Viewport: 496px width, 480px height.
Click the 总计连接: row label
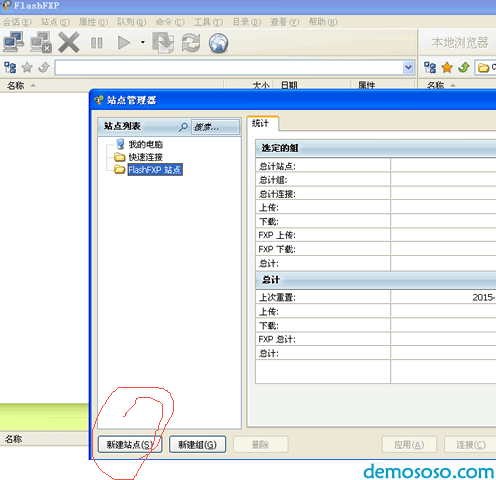click(277, 194)
